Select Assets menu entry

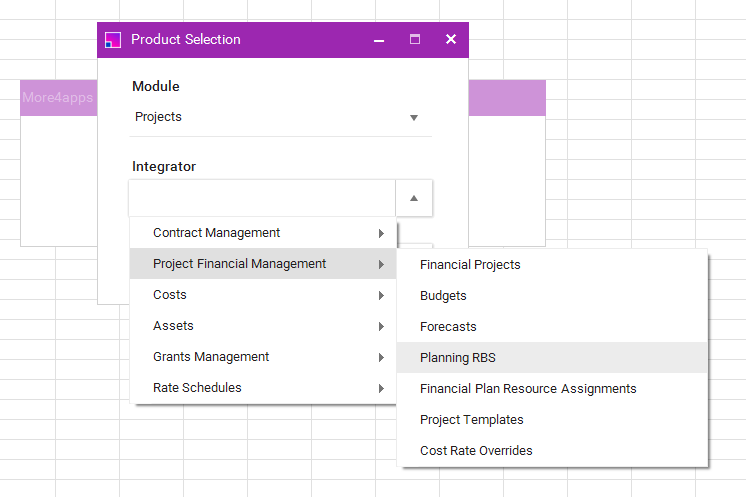click(x=263, y=326)
